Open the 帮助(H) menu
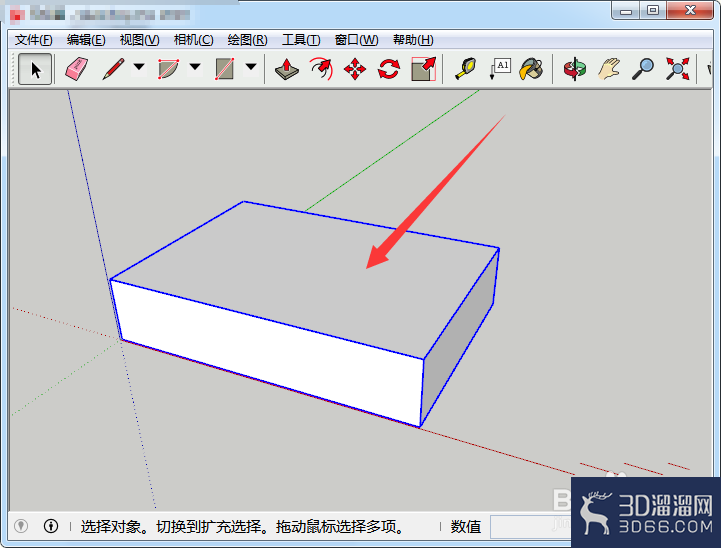721x548 pixels. [413, 40]
